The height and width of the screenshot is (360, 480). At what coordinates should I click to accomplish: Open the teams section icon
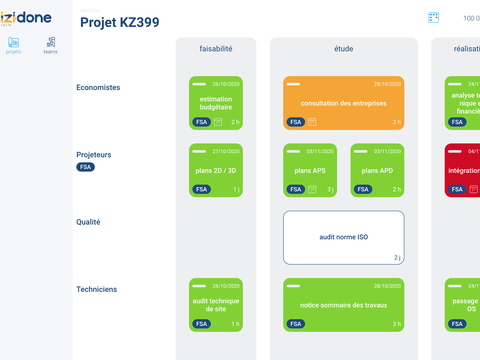coord(51,42)
